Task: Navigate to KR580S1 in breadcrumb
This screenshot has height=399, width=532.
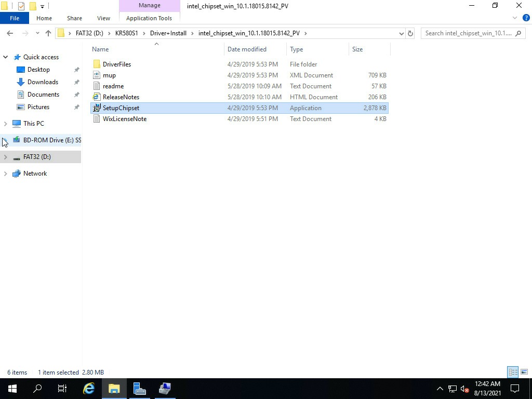Action: coord(127,33)
